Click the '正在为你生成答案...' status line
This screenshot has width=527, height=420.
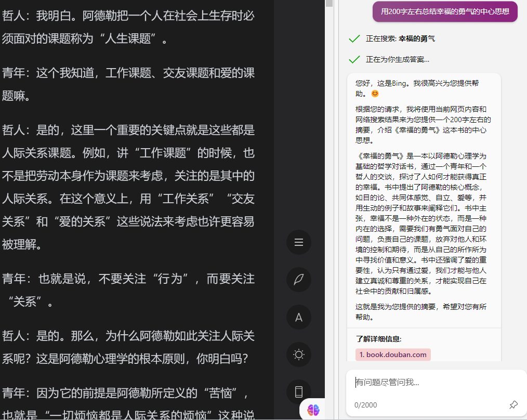point(397,60)
